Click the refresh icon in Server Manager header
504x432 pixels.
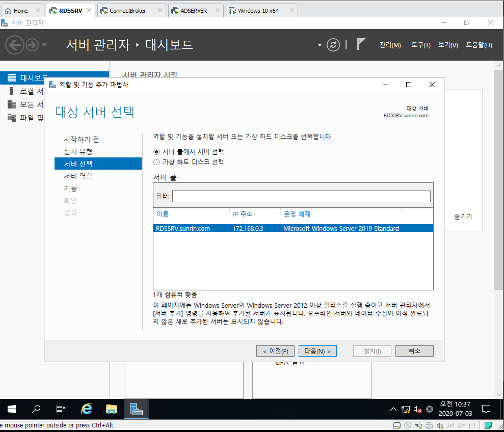click(x=333, y=45)
